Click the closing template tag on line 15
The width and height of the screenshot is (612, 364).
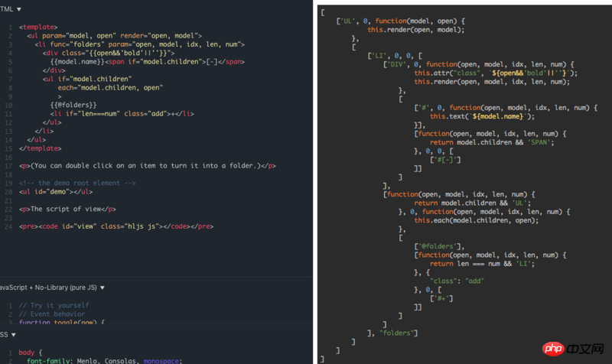pyautogui.click(x=41, y=148)
